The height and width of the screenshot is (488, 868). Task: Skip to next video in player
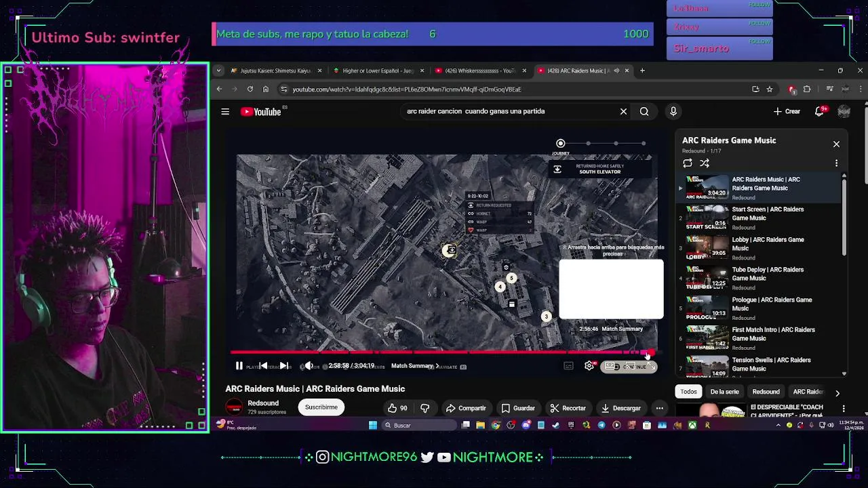283,366
